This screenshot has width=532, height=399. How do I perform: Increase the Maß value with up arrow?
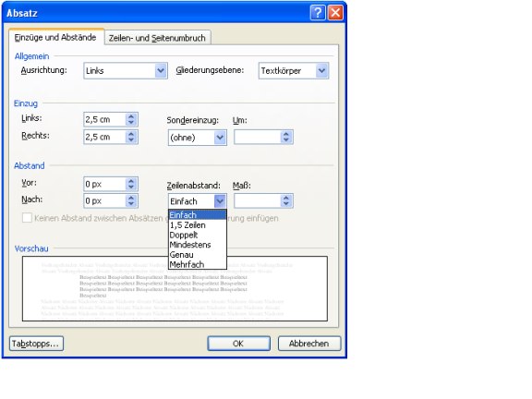click(286, 198)
